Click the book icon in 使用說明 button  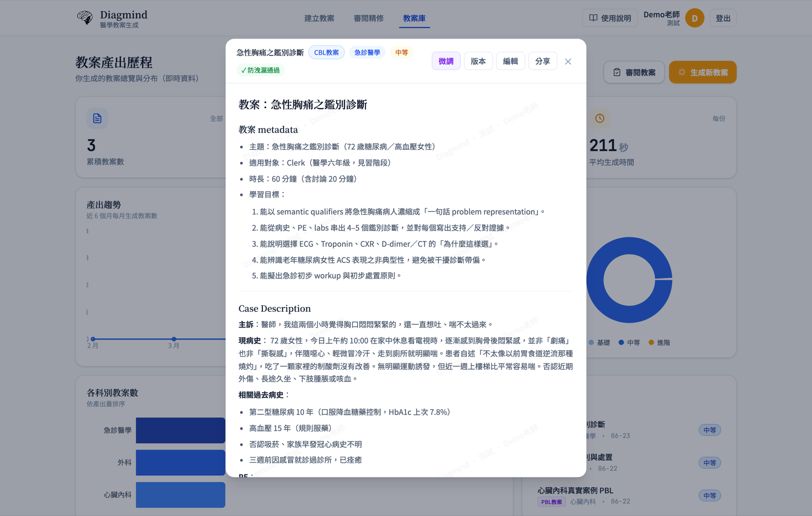(x=593, y=18)
